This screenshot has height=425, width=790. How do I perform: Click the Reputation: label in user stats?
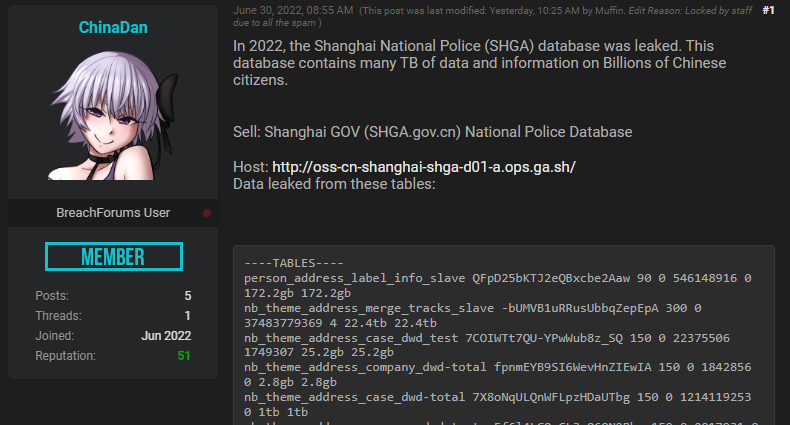[x=65, y=356]
